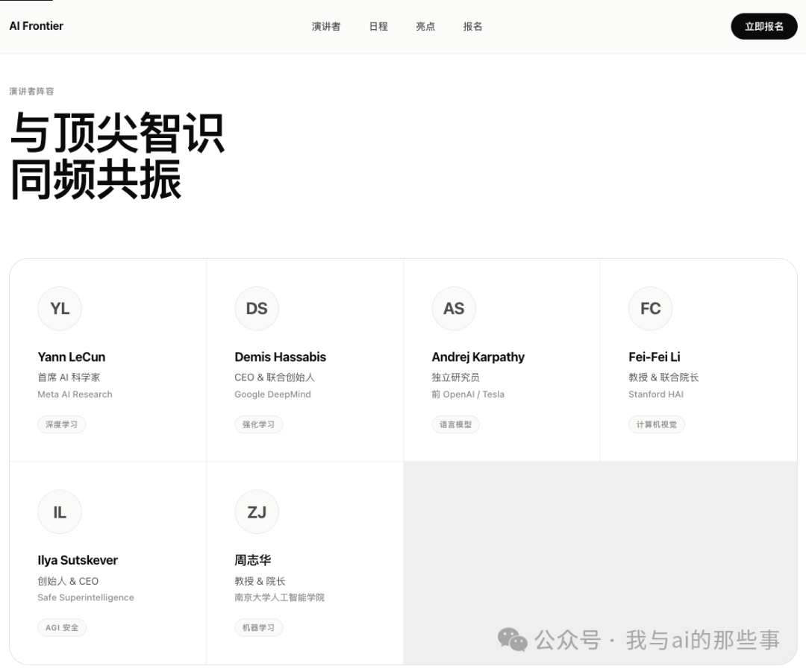Viewport: 806px width, 672px height.
Task: Click the 计算机视觉 tag
Action: tap(657, 424)
